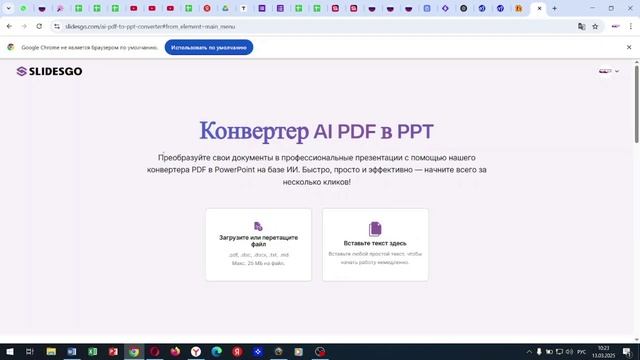The width and height of the screenshot is (640, 360).
Task: Click the "Использовать по умолчанию" button
Action: point(209,47)
